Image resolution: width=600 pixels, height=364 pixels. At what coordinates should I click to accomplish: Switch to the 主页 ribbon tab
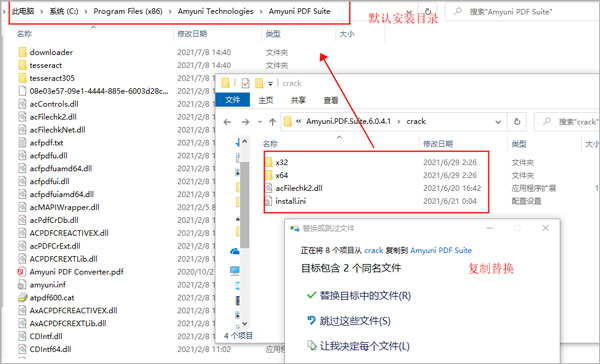click(266, 100)
